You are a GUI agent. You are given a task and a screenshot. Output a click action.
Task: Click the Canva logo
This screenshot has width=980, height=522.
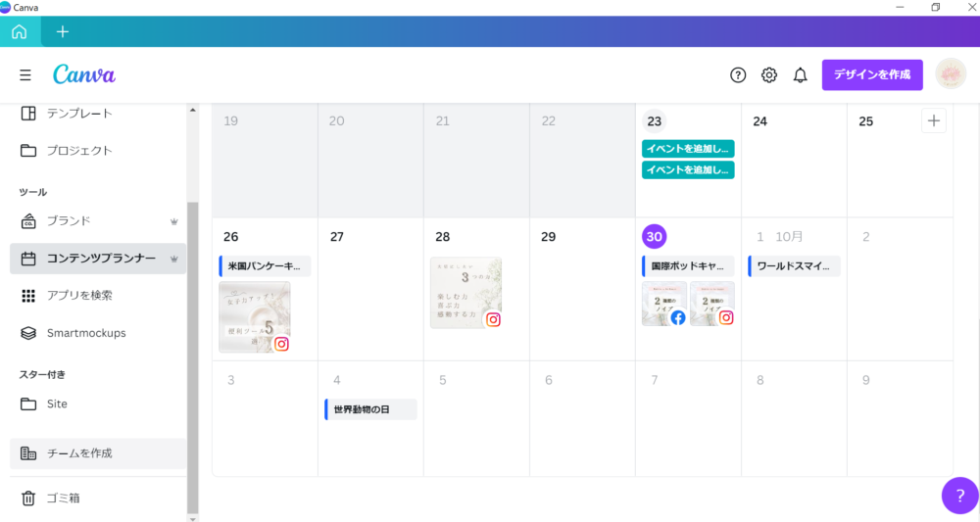[84, 75]
